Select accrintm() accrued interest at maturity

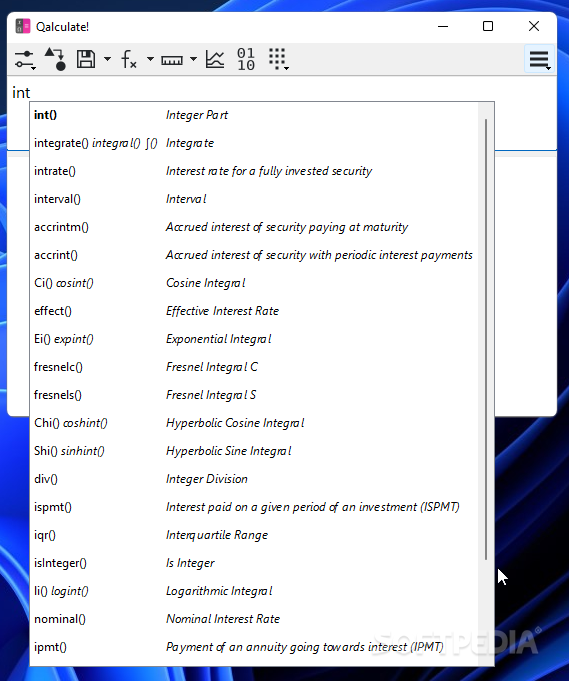pos(256,227)
